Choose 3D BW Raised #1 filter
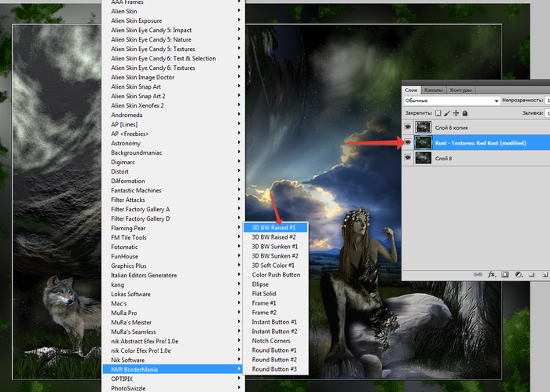 point(275,228)
